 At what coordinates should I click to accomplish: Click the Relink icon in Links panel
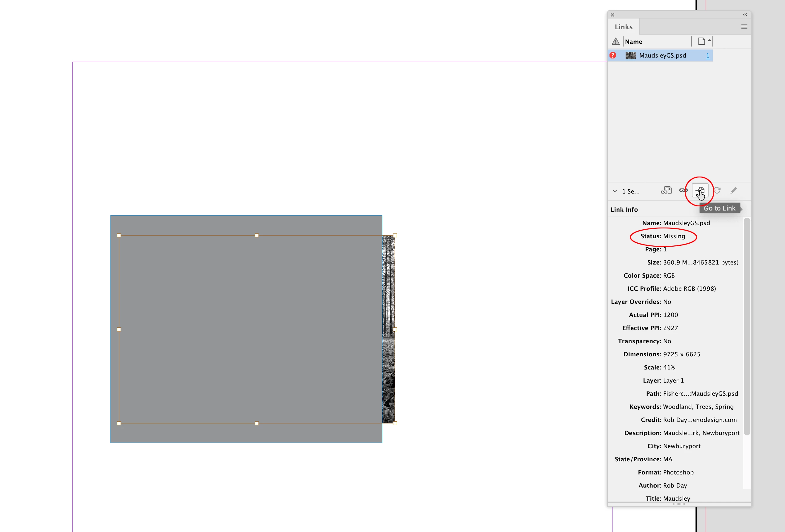click(x=683, y=191)
